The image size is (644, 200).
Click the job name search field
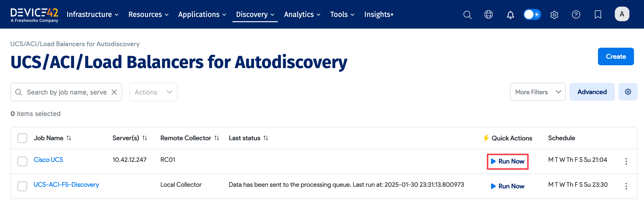[66, 92]
